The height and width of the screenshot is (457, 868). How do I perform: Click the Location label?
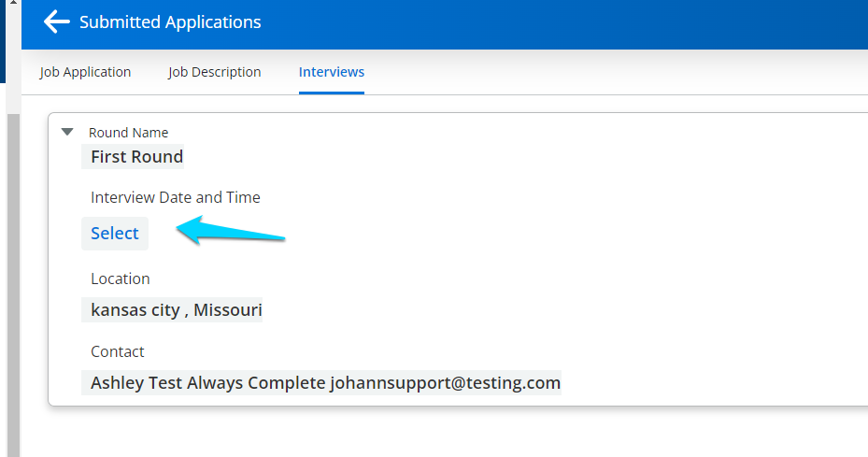(x=120, y=278)
